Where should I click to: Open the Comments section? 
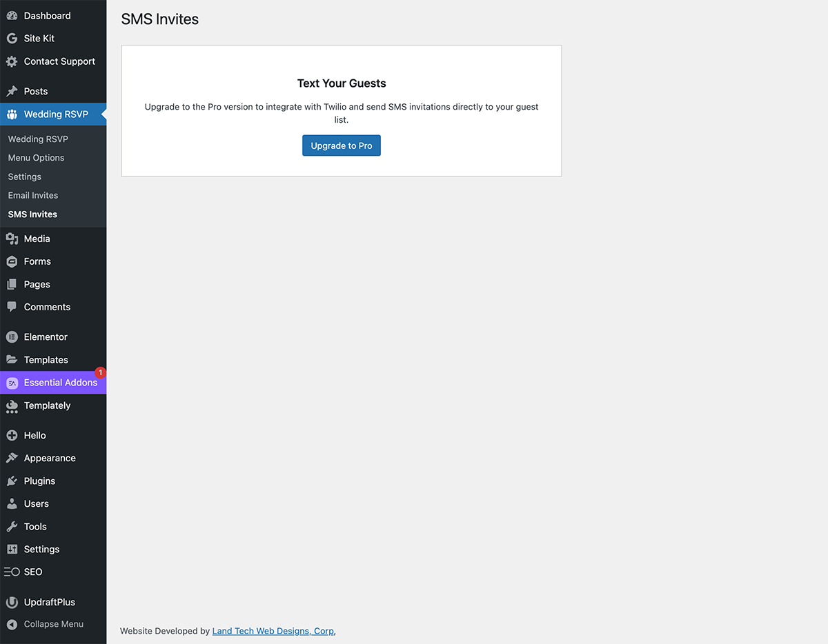pos(47,307)
